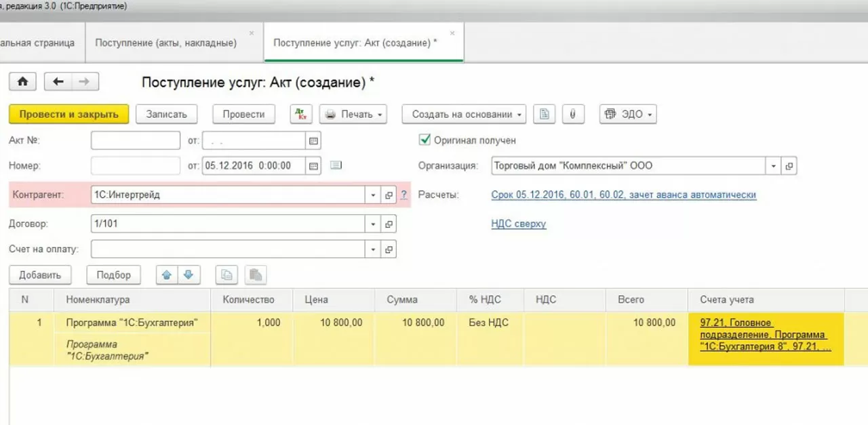The height and width of the screenshot is (425, 868).
Task: Move row down with blue arrow
Action: 188,275
